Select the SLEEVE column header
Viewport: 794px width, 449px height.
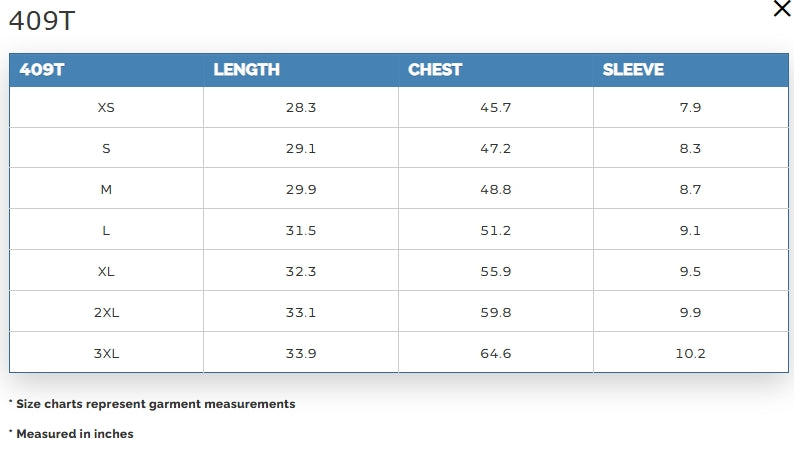tap(633, 70)
